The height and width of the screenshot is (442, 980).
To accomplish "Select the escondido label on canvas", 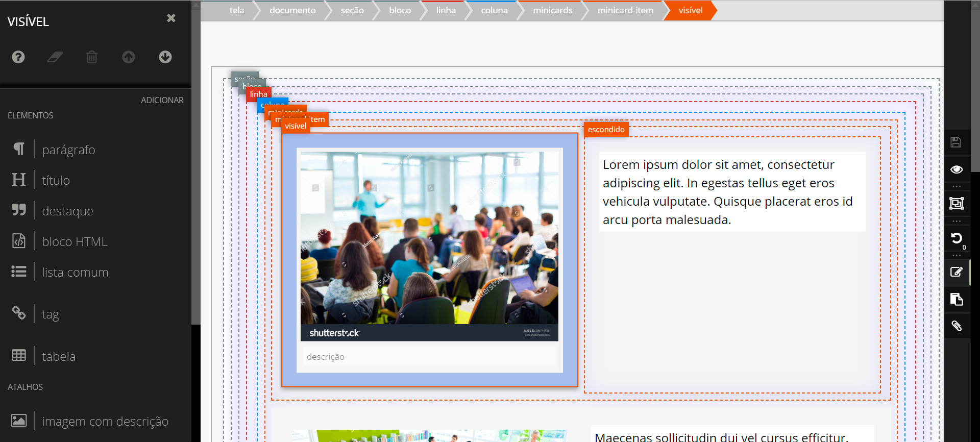I will click(606, 130).
